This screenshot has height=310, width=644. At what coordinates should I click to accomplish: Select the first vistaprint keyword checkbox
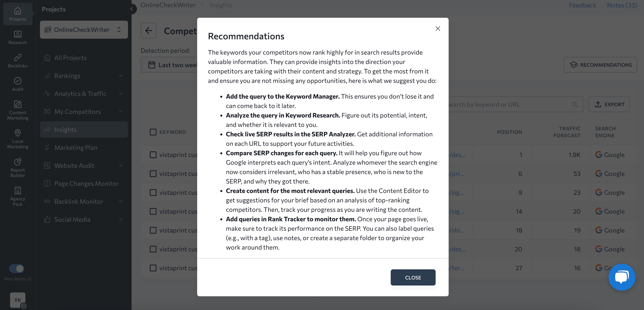coord(153,155)
